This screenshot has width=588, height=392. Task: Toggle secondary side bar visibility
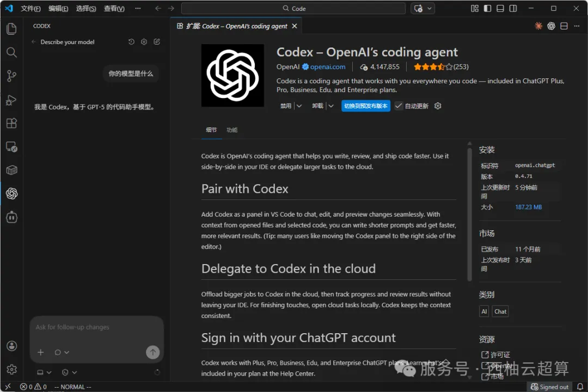pos(513,8)
